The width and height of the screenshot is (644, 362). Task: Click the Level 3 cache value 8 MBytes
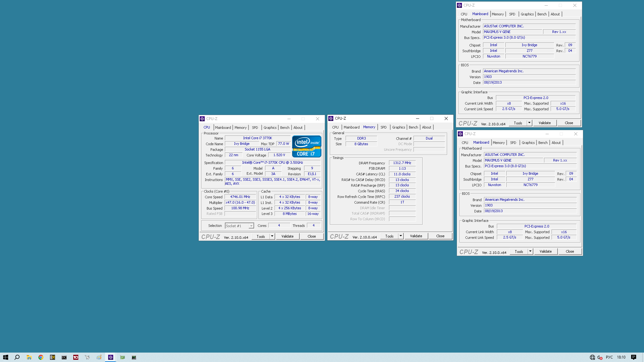[x=290, y=214]
